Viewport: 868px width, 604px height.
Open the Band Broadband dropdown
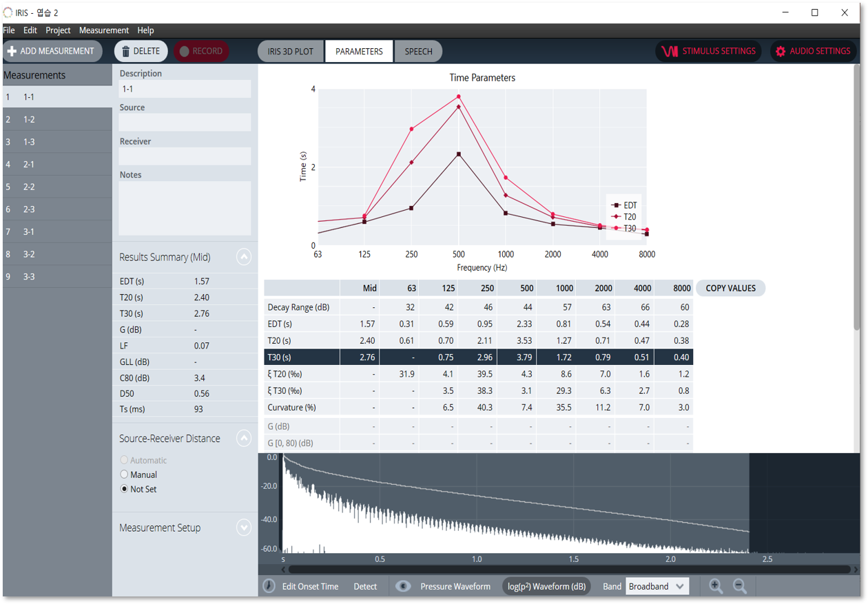[657, 586]
